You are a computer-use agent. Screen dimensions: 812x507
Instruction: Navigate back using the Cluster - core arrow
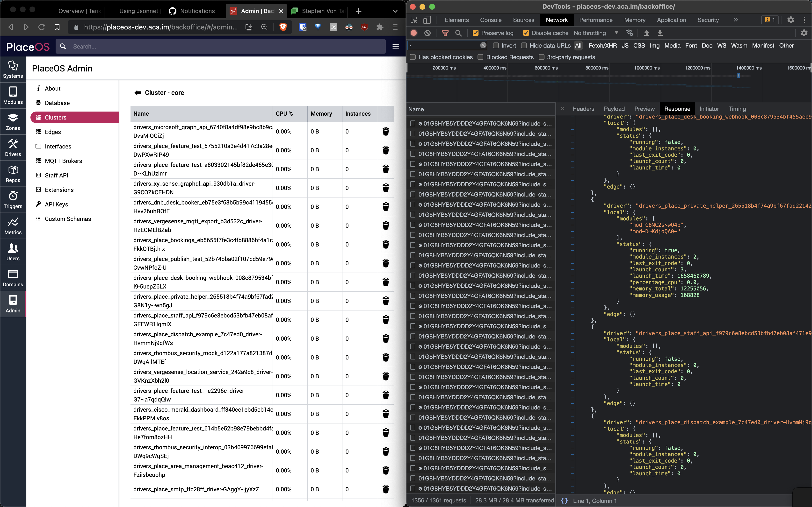pos(138,92)
